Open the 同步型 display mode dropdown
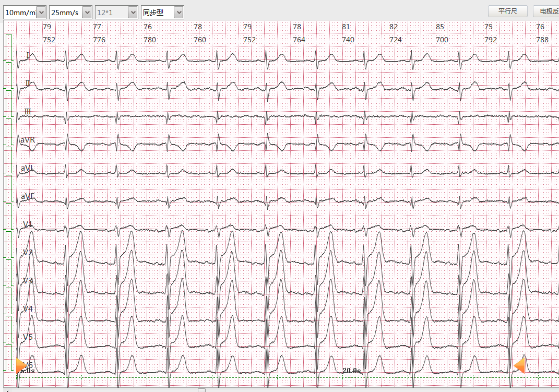This screenshot has height=392, width=559. tap(162, 13)
